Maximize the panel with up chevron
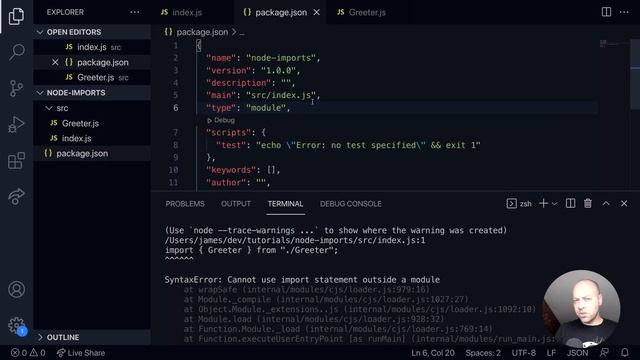 click(606, 203)
